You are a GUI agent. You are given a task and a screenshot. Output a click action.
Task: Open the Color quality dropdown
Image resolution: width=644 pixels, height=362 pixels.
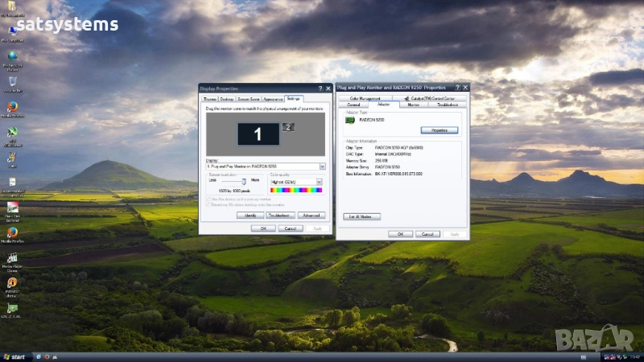tap(319, 182)
